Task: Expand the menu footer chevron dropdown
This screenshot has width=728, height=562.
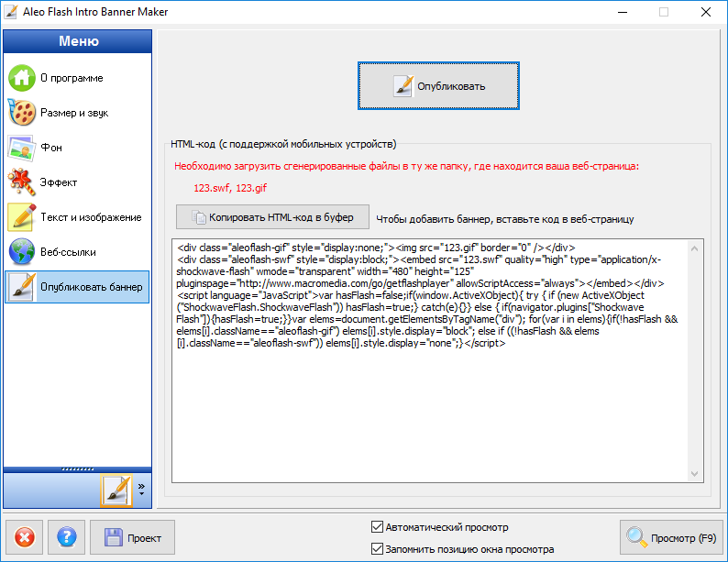Action: coord(141,490)
